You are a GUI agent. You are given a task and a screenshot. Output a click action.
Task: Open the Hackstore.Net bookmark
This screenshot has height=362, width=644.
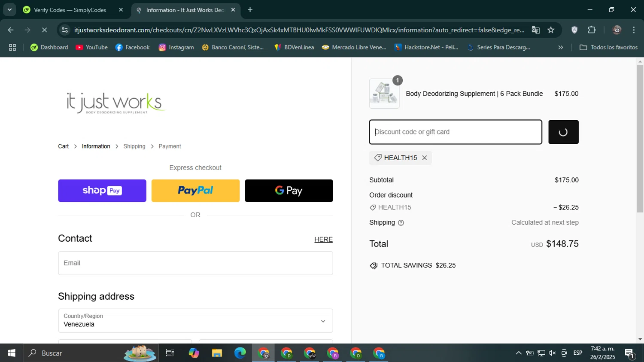pyautogui.click(x=426, y=48)
